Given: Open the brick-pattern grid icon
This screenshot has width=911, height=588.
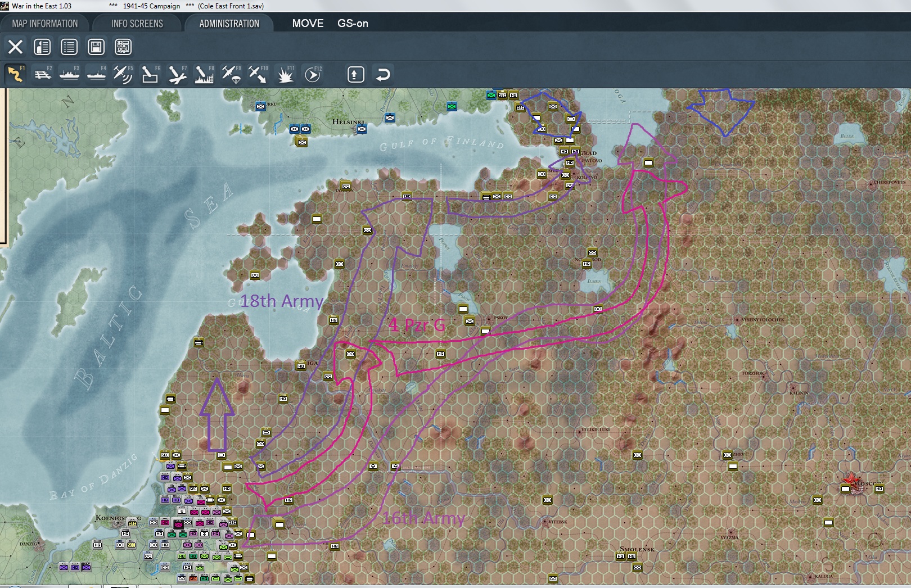Looking at the screenshot, I should (123, 47).
